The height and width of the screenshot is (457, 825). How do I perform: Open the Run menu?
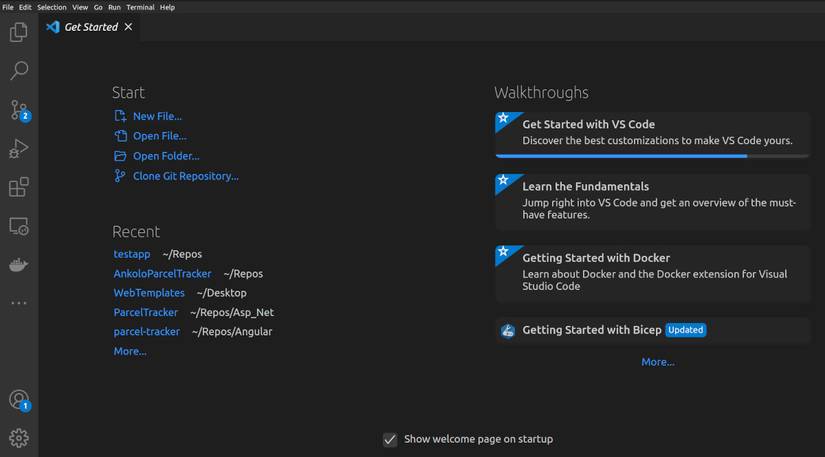pos(114,7)
